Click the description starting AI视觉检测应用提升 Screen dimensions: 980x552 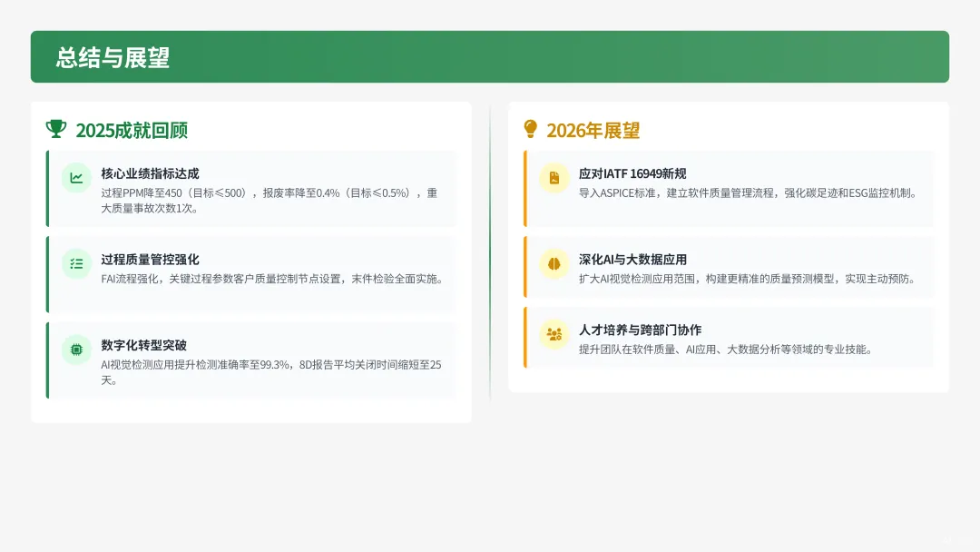[x=271, y=372]
